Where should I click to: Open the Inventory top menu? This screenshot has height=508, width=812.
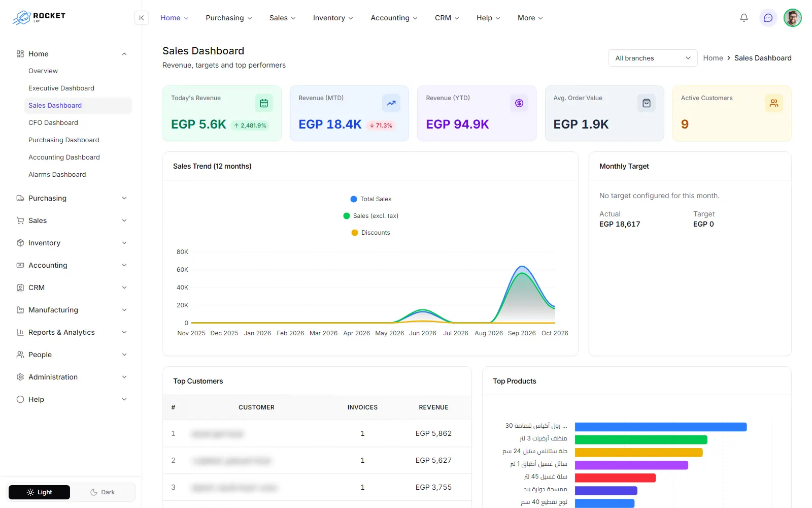333,18
